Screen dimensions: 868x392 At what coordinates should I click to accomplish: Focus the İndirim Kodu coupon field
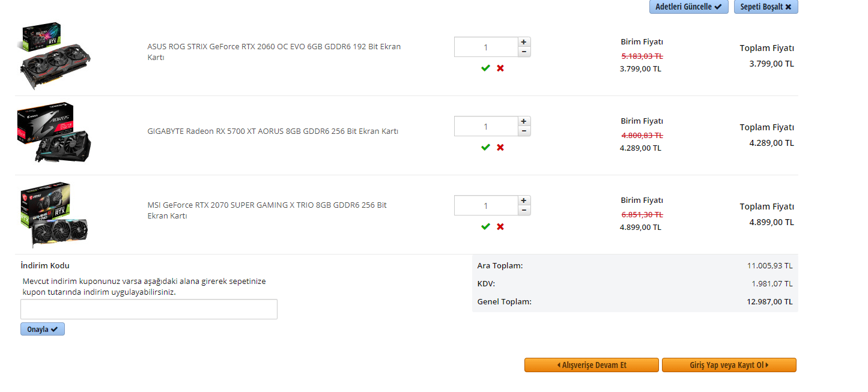[x=149, y=309]
